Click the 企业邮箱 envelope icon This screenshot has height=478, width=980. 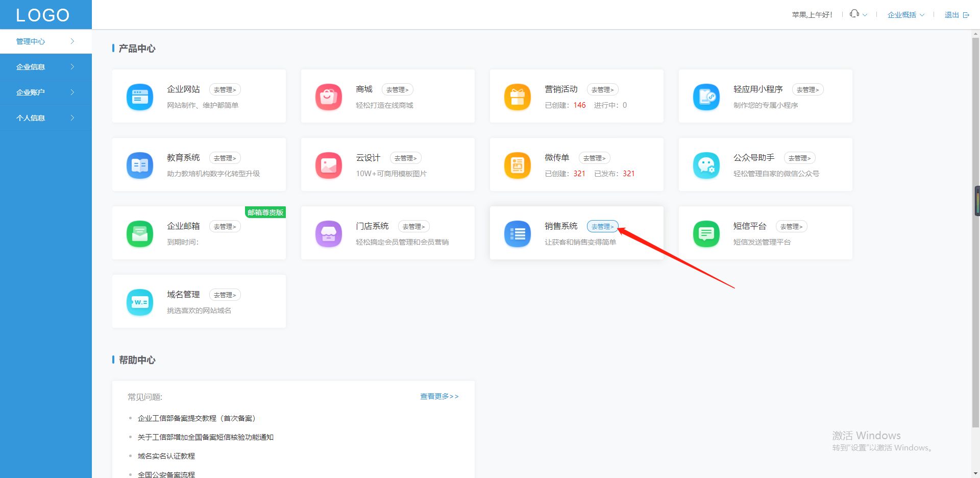(x=140, y=233)
